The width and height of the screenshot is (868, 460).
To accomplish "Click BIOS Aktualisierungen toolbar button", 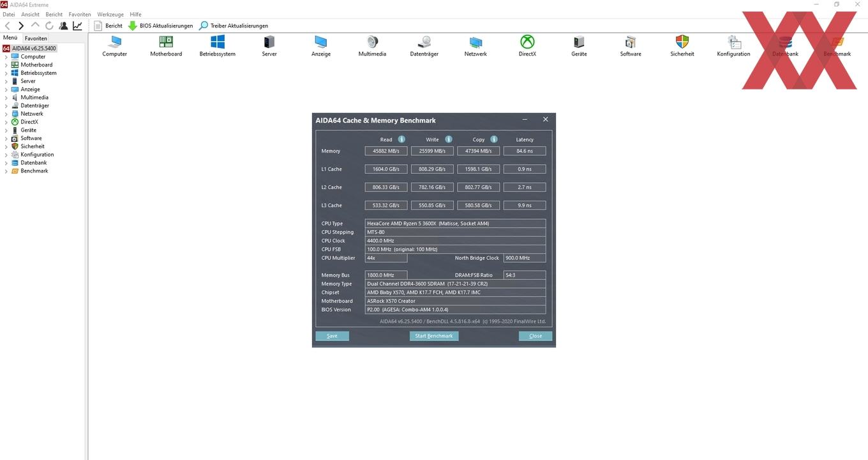I will (x=160, y=26).
